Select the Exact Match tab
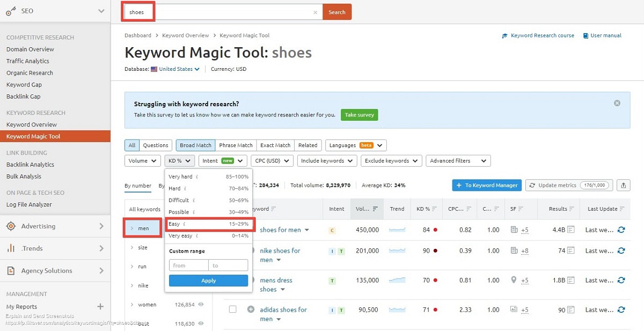This screenshot has height=331, width=644. (x=275, y=145)
